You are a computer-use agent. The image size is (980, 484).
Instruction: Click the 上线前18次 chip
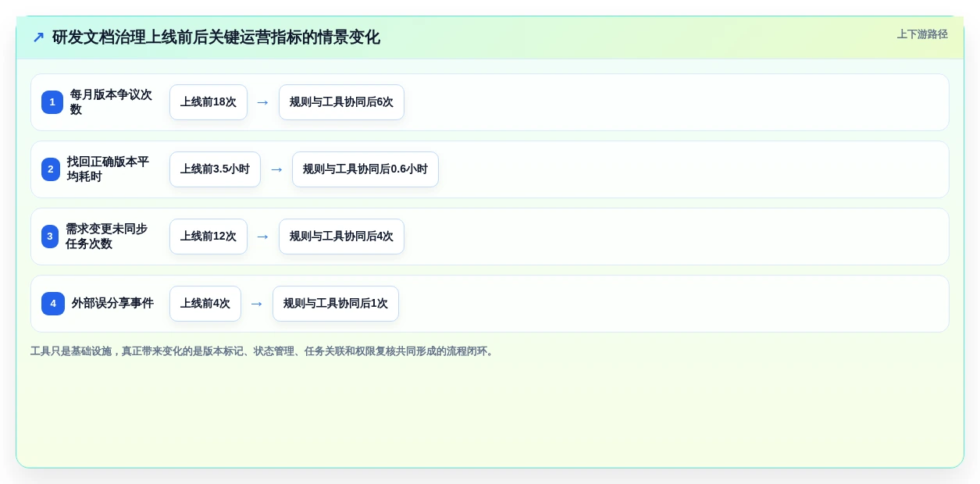pos(208,102)
